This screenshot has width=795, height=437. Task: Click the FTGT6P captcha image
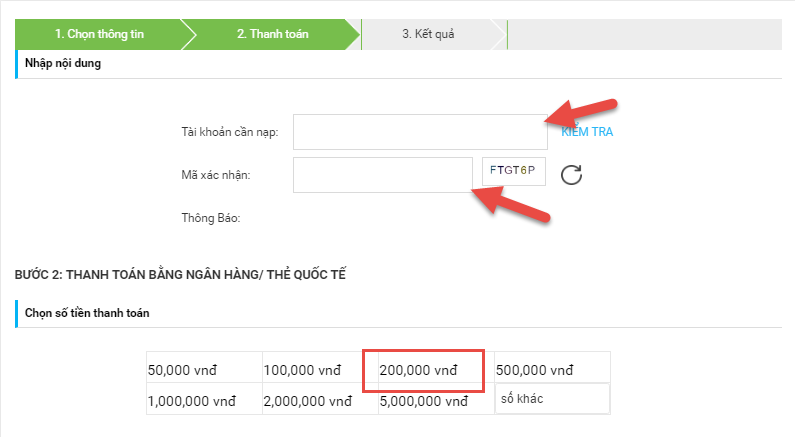(514, 171)
